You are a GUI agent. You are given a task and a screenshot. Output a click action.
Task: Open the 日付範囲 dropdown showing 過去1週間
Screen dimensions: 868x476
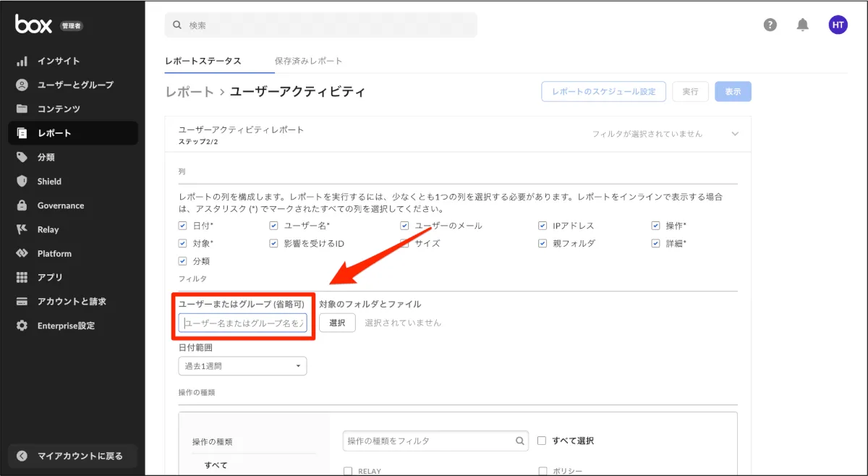(x=242, y=366)
